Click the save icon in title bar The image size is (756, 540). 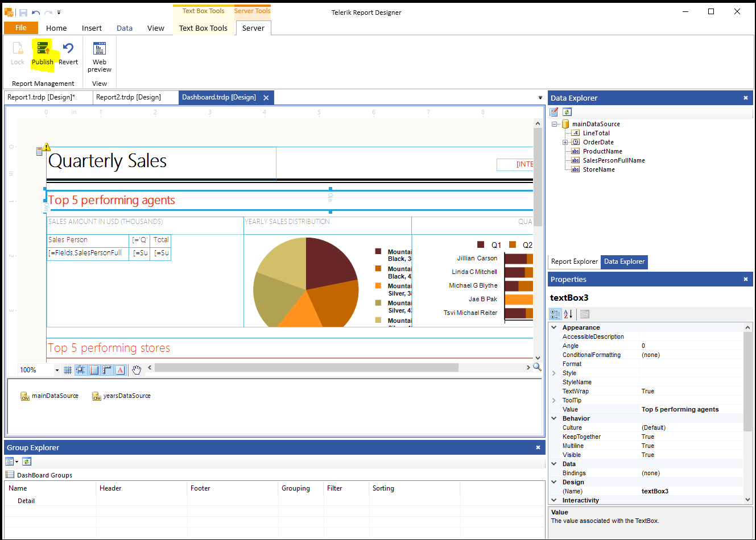23,12
